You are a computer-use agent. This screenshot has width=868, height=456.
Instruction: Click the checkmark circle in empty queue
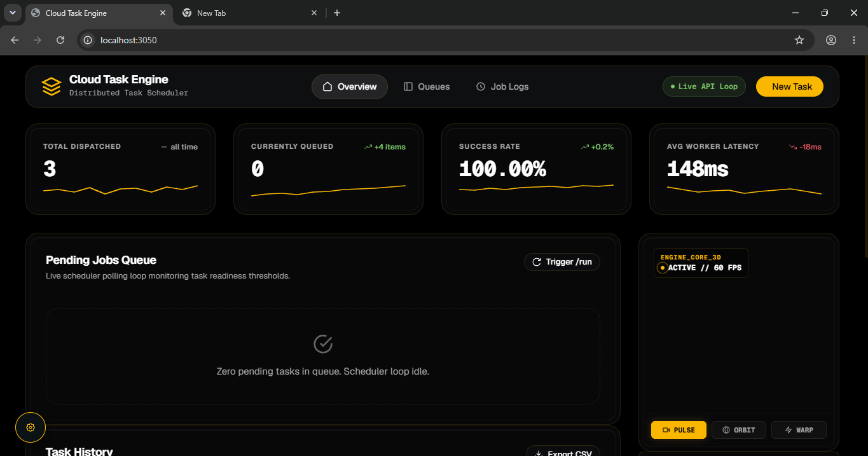(x=323, y=344)
